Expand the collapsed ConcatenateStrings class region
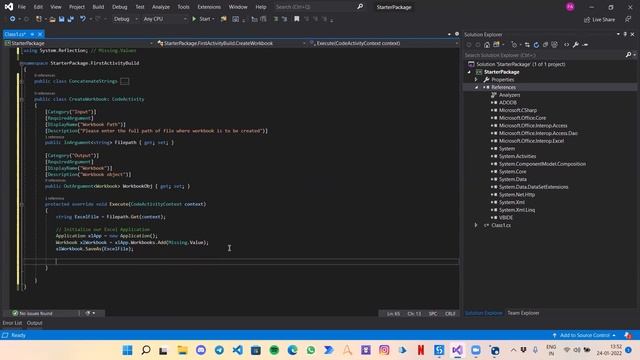The image size is (640, 360). (x=22, y=81)
